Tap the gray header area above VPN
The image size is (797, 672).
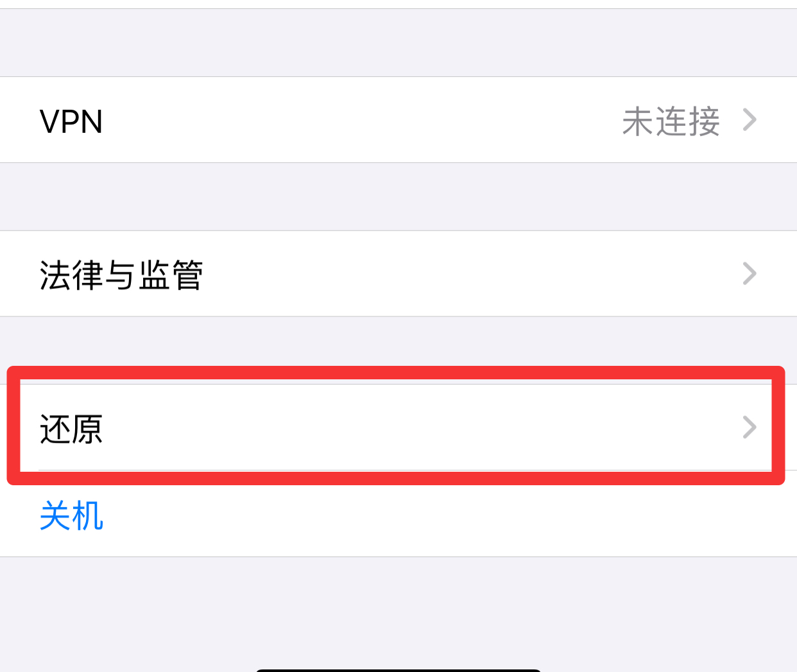(x=398, y=42)
